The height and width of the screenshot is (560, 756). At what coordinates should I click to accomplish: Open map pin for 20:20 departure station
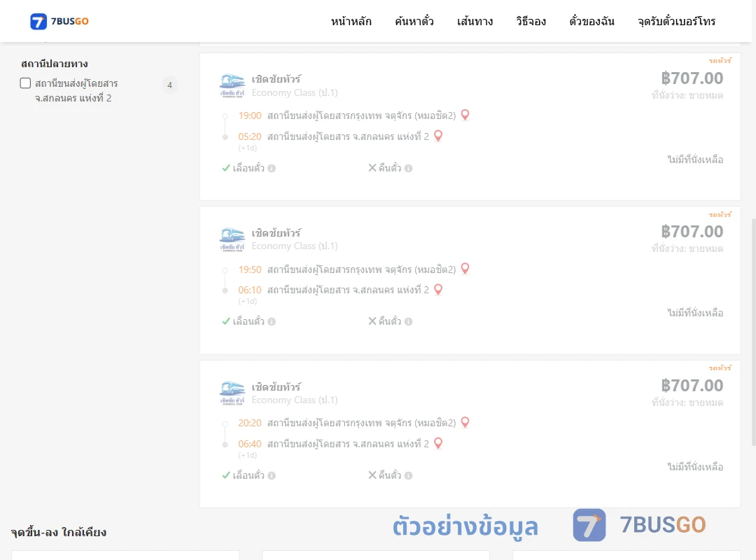tap(465, 423)
